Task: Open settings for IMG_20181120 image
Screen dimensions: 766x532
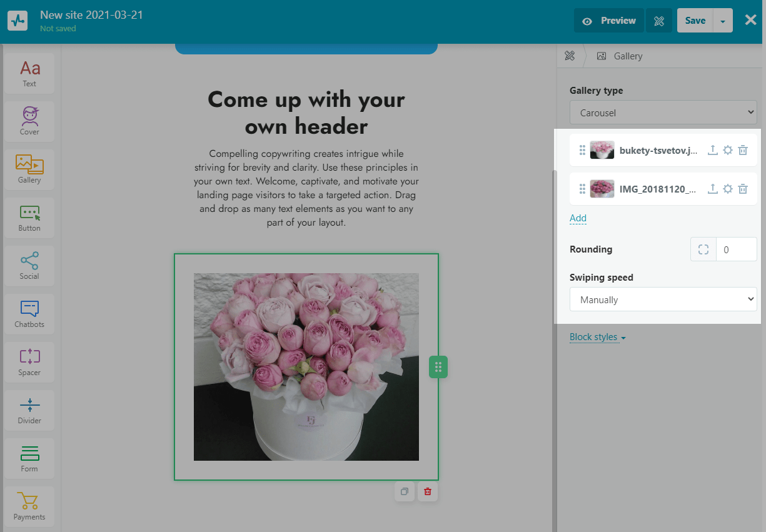Action: pyautogui.click(x=728, y=189)
